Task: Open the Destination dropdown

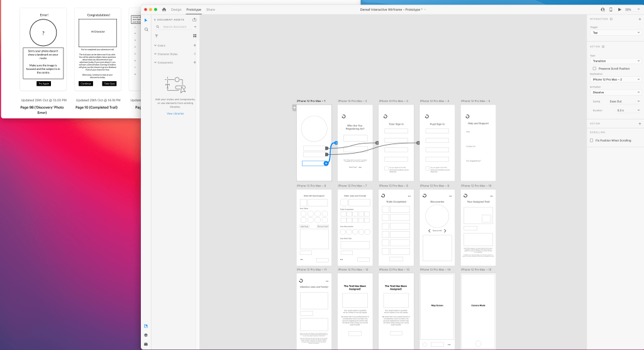Action: pos(615,79)
